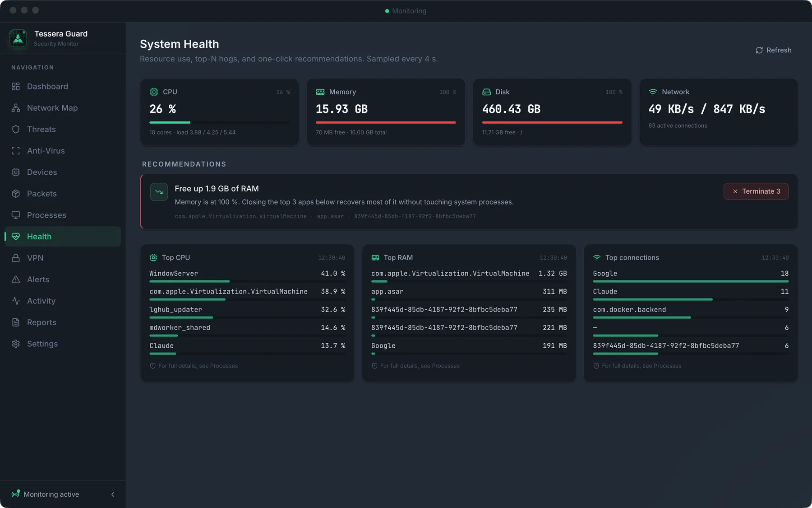The height and width of the screenshot is (508, 812).
Task: Click the Packets cube icon
Action: [x=16, y=194]
